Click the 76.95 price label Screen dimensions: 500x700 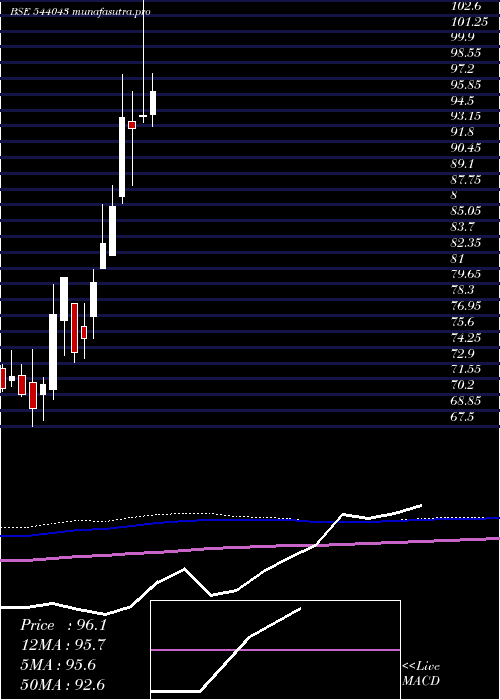tap(466, 306)
